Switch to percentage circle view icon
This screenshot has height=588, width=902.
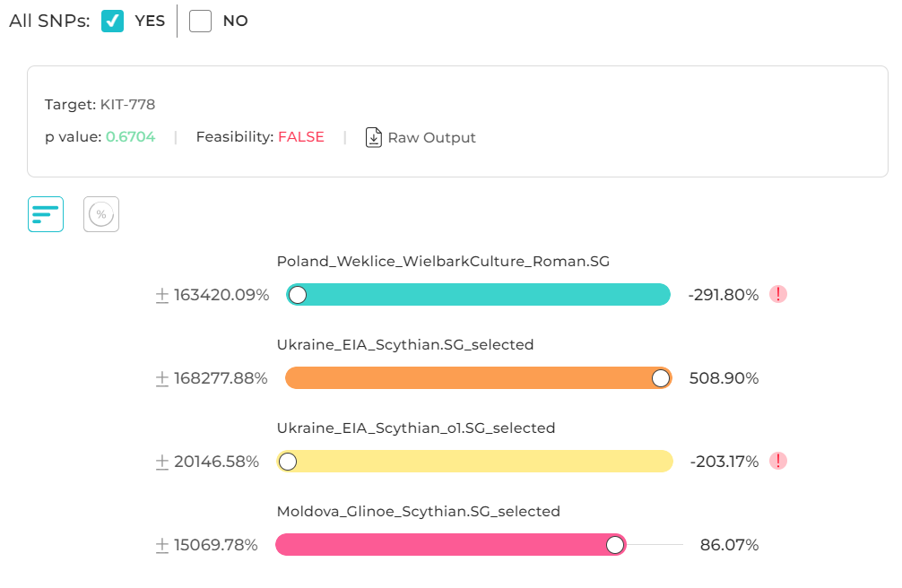[101, 214]
